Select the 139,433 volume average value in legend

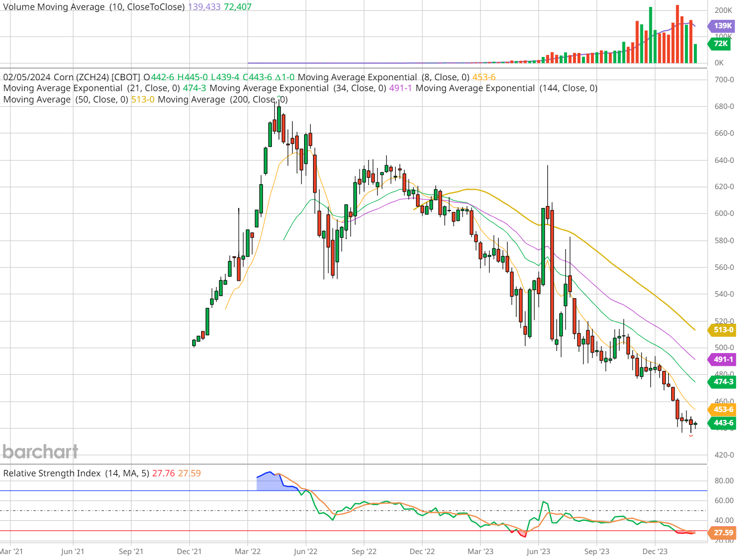tap(205, 7)
